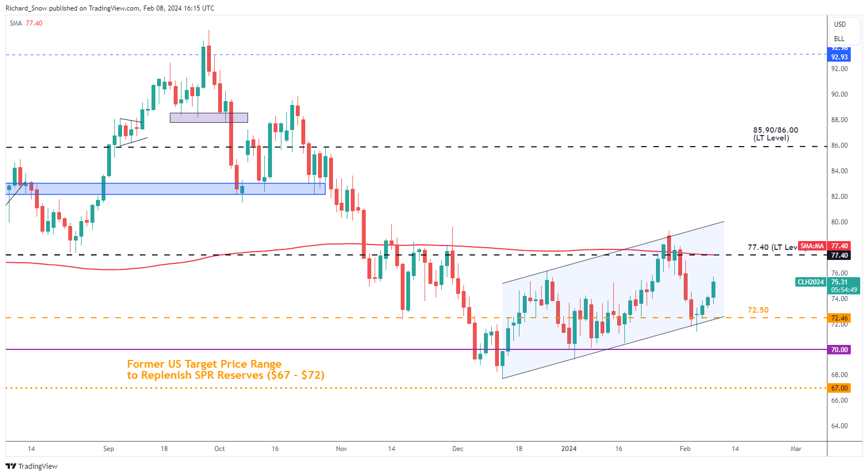Click the orange 67.00 price label

[839, 388]
